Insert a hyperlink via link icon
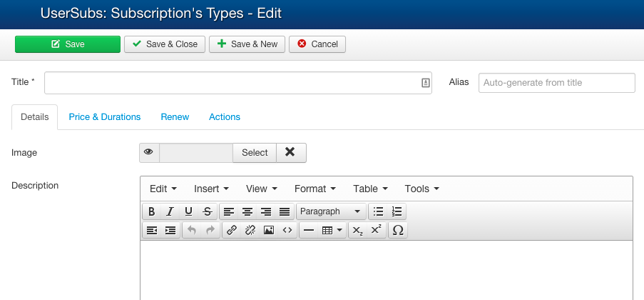Screen dimensions: 644x300 [232, 231]
